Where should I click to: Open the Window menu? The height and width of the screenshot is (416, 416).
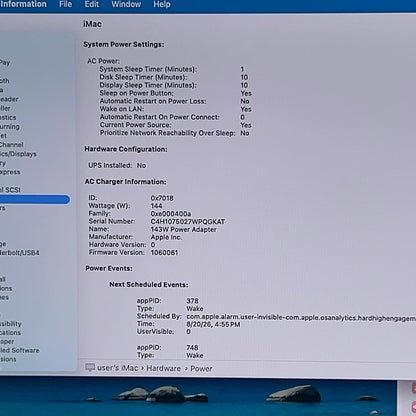pos(126,4)
